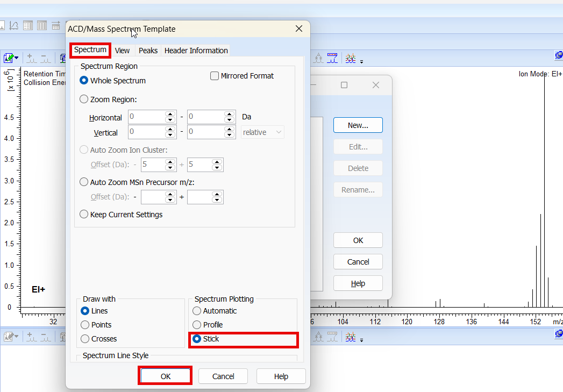Click the gray stacked peaks icon in lower panel toolbar

coord(318,337)
